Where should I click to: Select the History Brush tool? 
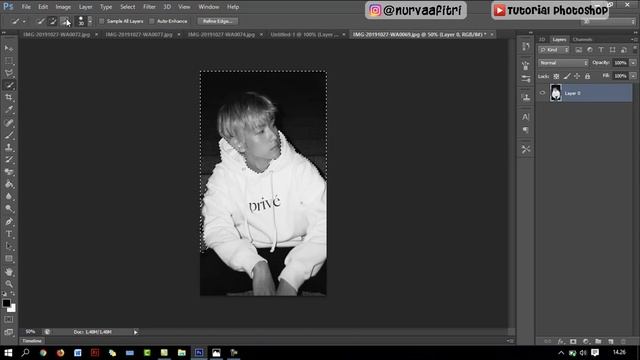coord(9,159)
